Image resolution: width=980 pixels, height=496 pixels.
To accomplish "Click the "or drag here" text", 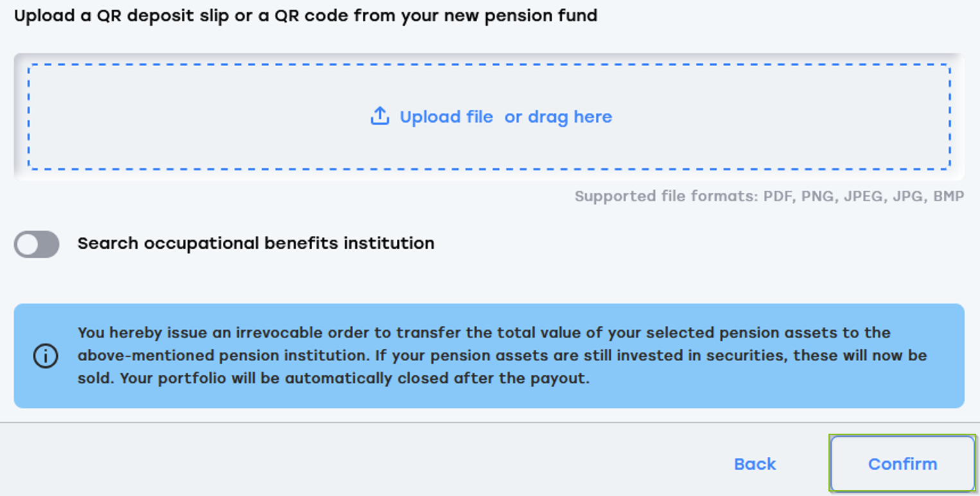I will 558,117.
